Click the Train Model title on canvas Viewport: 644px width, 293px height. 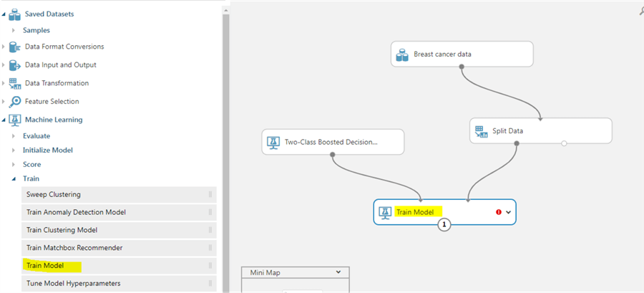415,213
